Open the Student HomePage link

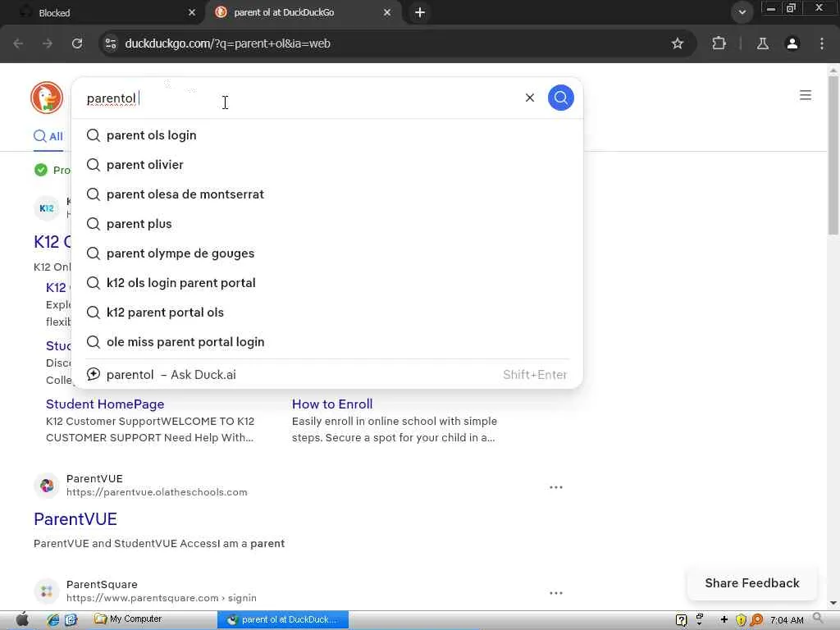click(105, 404)
